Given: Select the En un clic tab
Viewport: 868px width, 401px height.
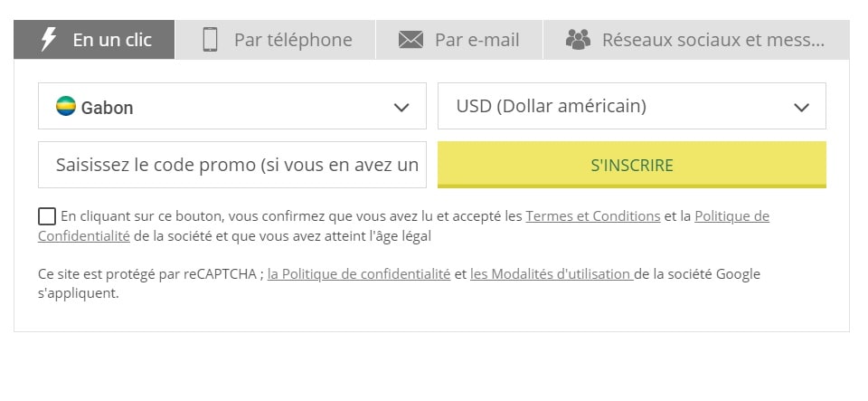Looking at the screenshot, I should coord(94,39).
